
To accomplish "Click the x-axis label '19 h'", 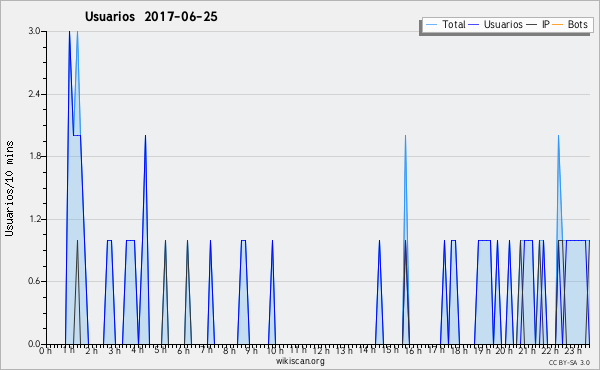I will tap(482, 351).
